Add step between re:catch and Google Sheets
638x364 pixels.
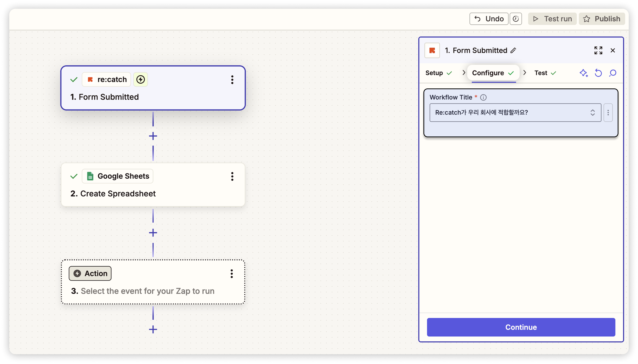(153, 136)
